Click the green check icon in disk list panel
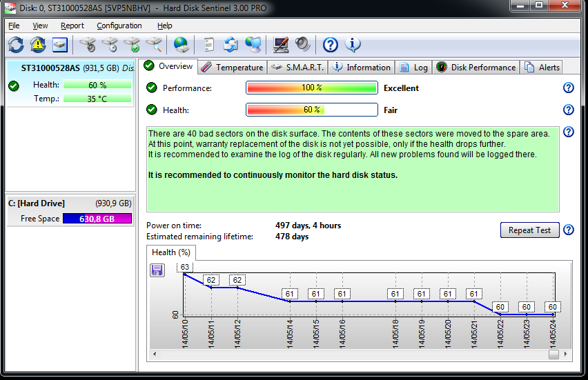Viewport: 588px width, 380px height. coord(14,86)
